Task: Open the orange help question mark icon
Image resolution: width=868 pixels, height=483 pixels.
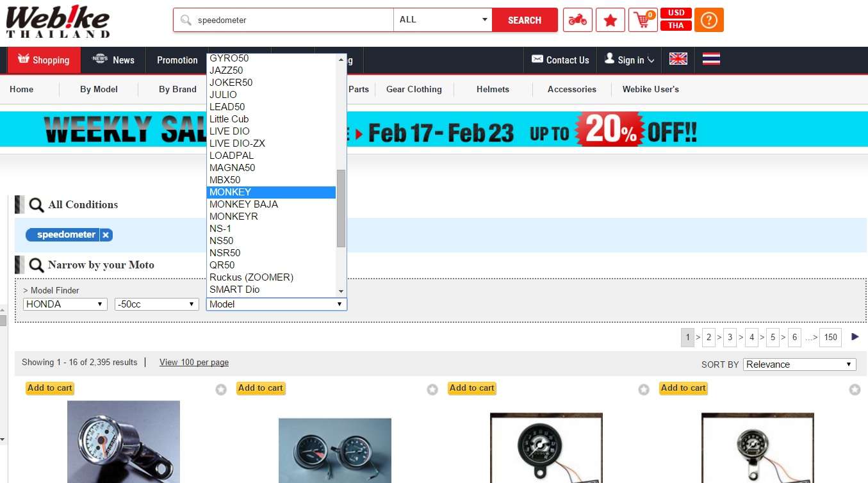Action: tap(708, 20)
